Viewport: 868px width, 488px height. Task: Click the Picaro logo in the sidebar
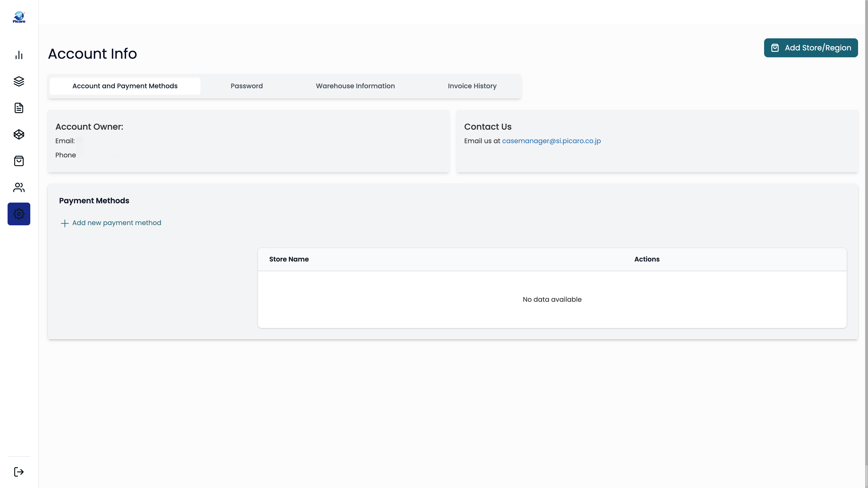point(19,17)
